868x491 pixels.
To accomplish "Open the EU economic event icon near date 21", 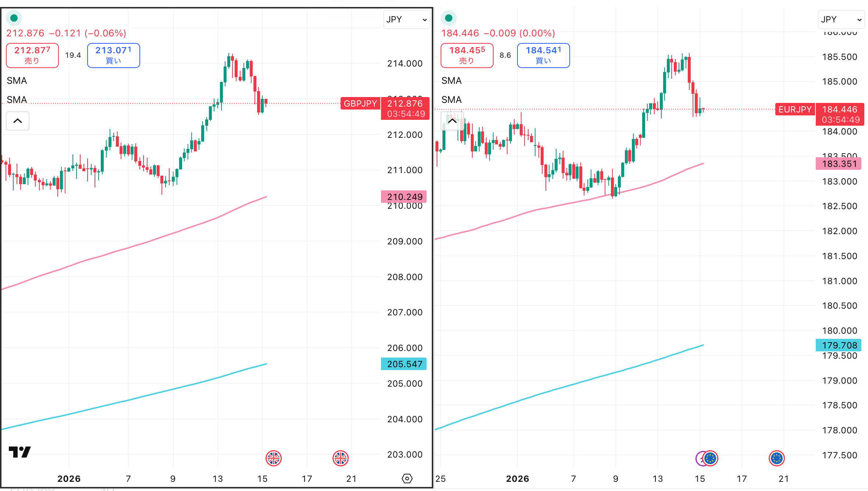I will pyautogui.click(x=777, y=458).
